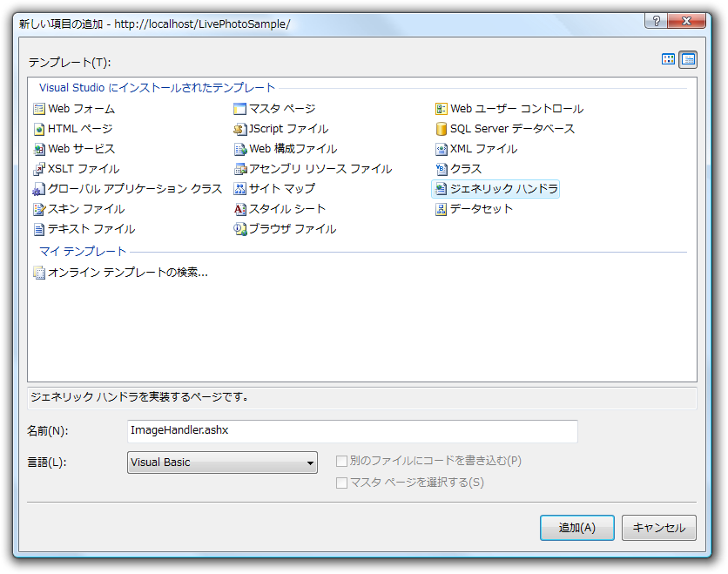The width and height of the screenshot is (728, 574).
Task: Select the Web フォーム template icon
Action: click(x=39, y=109)
